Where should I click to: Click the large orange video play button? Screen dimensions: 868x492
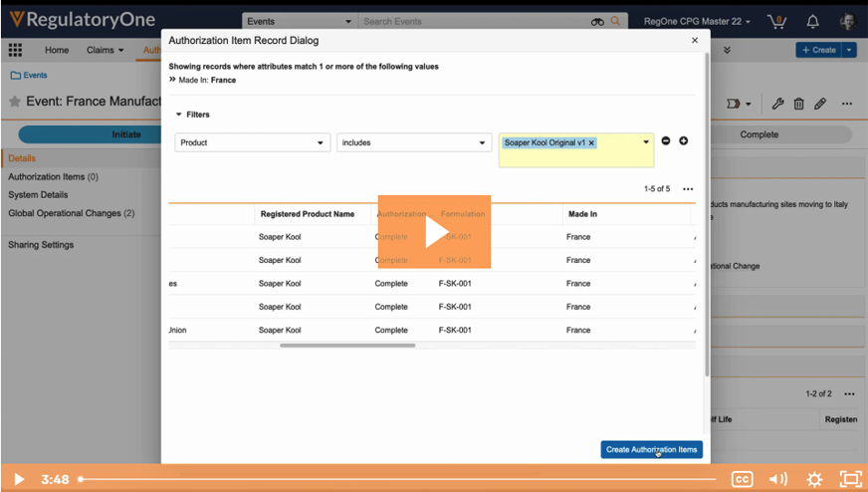434,231
